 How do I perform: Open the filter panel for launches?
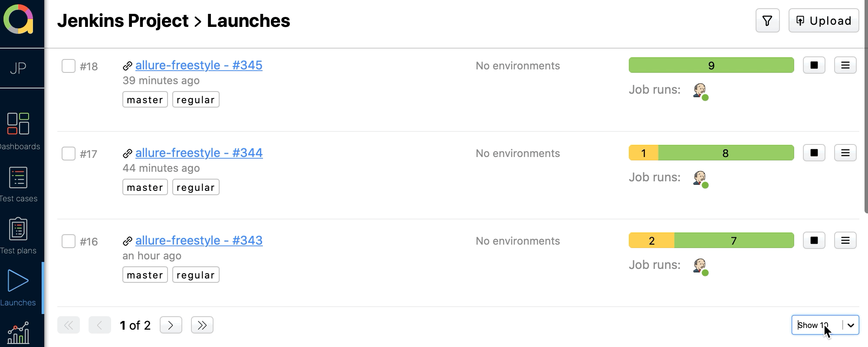click(767, 20)
